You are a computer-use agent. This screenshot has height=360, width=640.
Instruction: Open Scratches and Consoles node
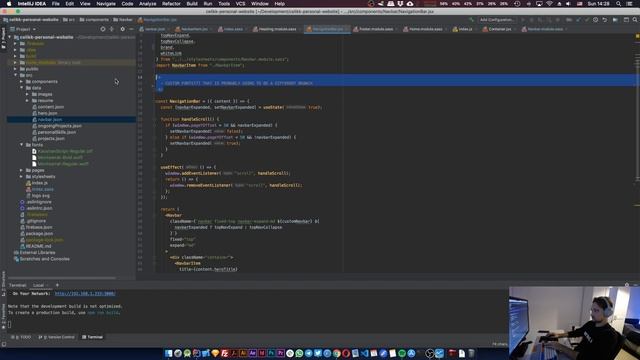44,259
